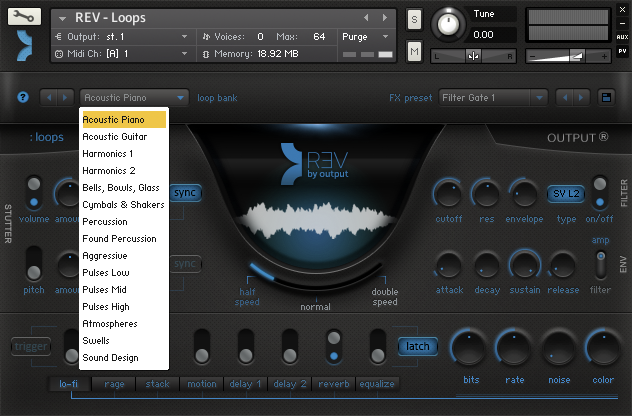Open the Purge dropdown menu

tap(366, 37)
